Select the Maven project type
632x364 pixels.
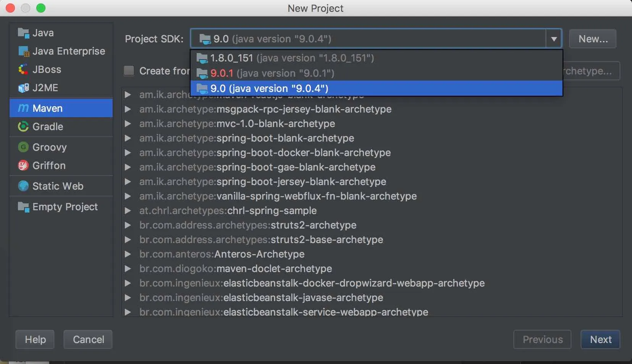61,108
